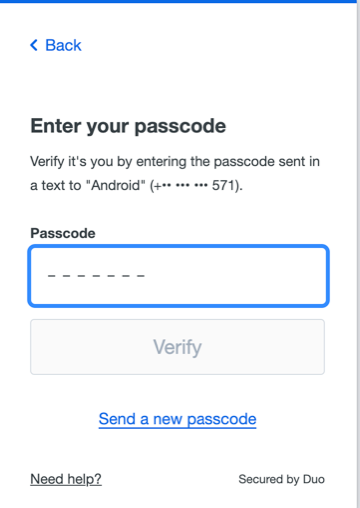The width and height of the screenshot is (360, 508).
Task: Click the Passcode field label
Action: coord(63,233)
